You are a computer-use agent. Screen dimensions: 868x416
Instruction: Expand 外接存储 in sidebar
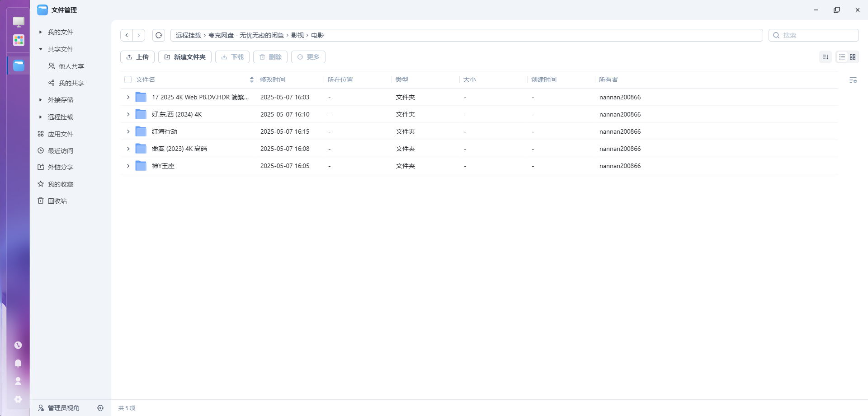click(41, 100)
